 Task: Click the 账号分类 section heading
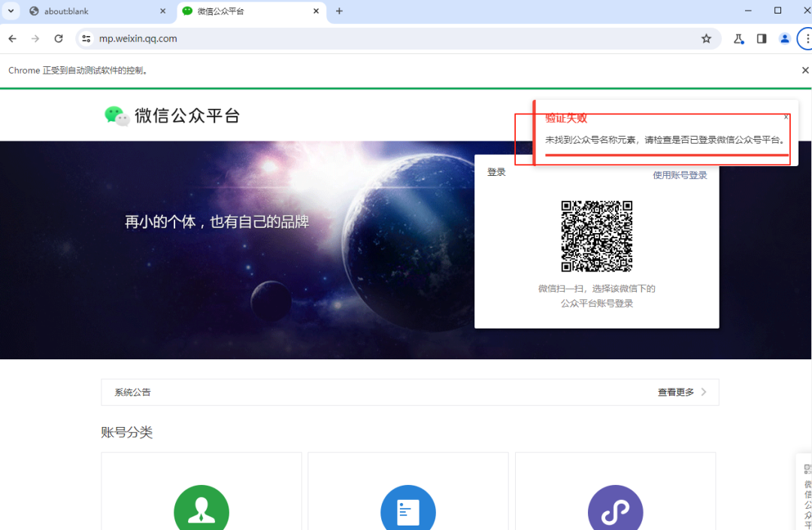[127, 432]
